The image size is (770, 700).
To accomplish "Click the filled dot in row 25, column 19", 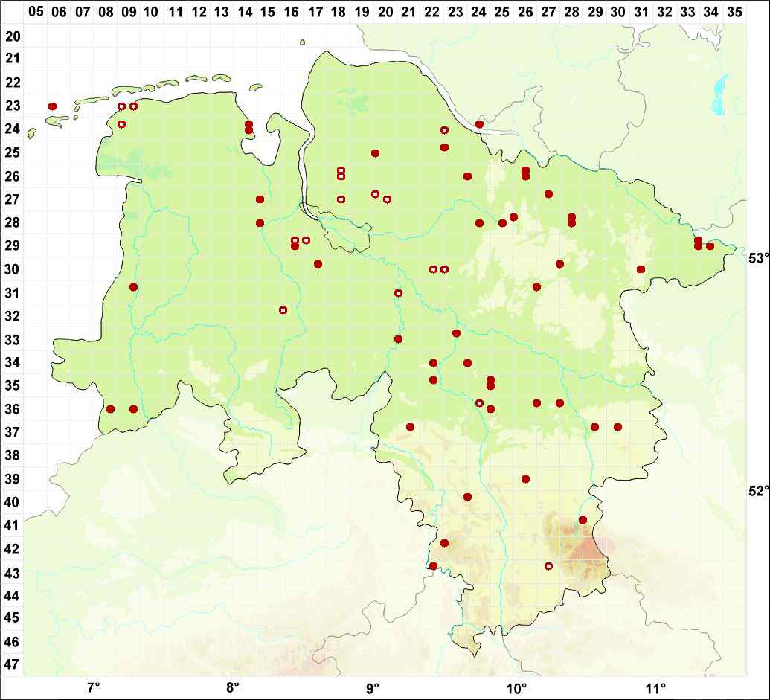I will [x=375, y=153].
